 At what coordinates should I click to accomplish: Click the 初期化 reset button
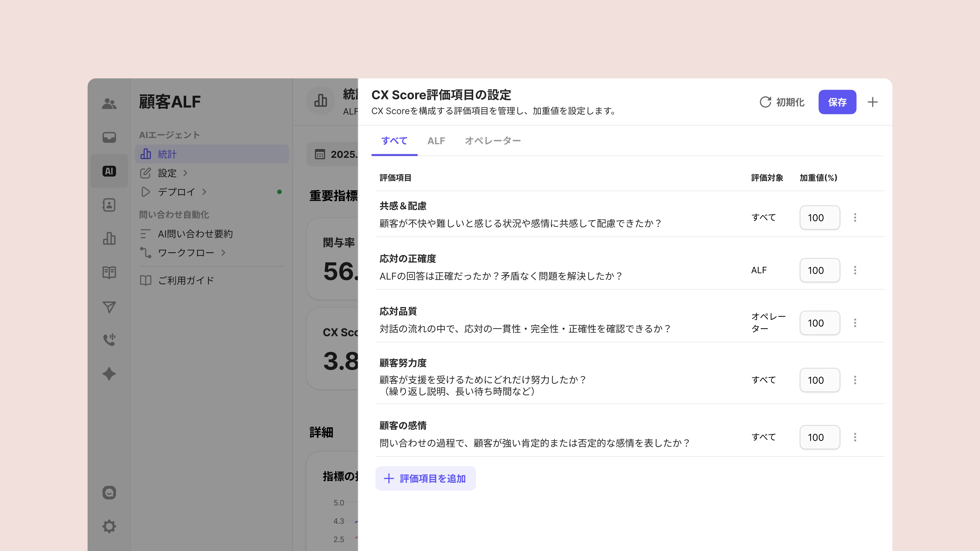point(782,102)
